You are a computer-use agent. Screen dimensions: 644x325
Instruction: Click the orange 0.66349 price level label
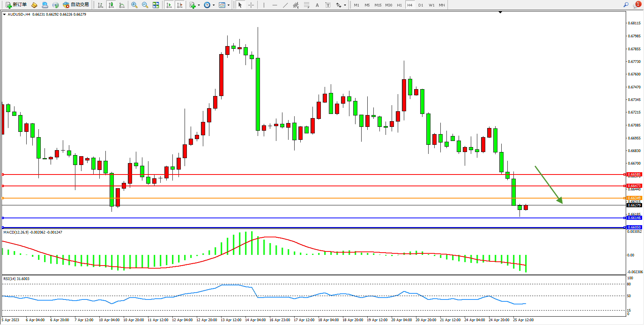coord(634,198)
